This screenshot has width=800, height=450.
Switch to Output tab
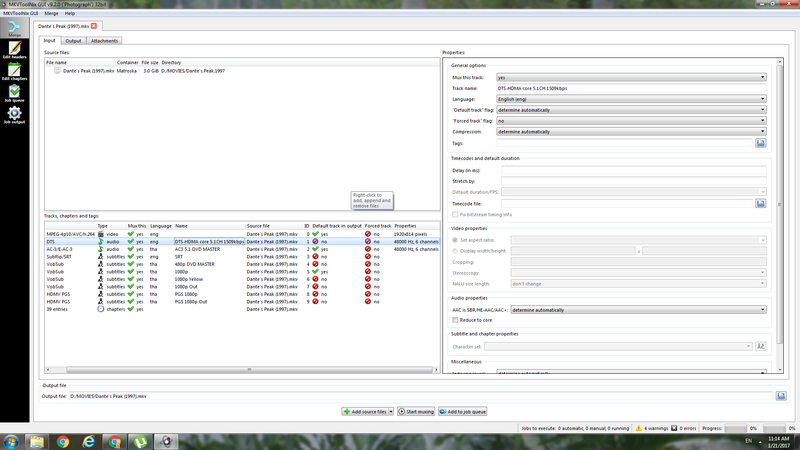[73, 41]
